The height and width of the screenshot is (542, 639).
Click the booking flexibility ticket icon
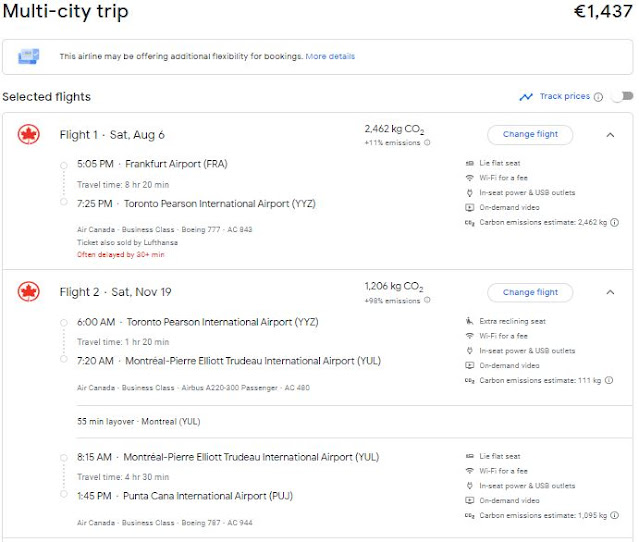coord(29,56)
